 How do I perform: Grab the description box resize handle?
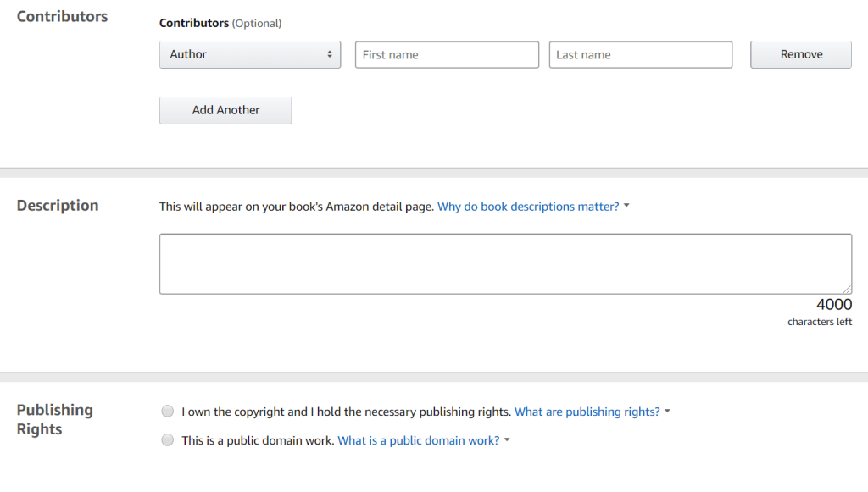[847, 290]
